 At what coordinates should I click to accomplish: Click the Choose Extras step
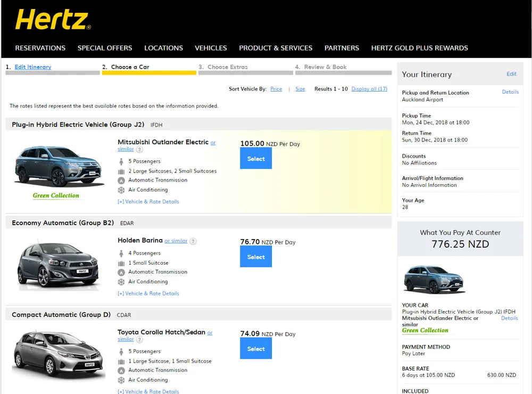(228, 67)
